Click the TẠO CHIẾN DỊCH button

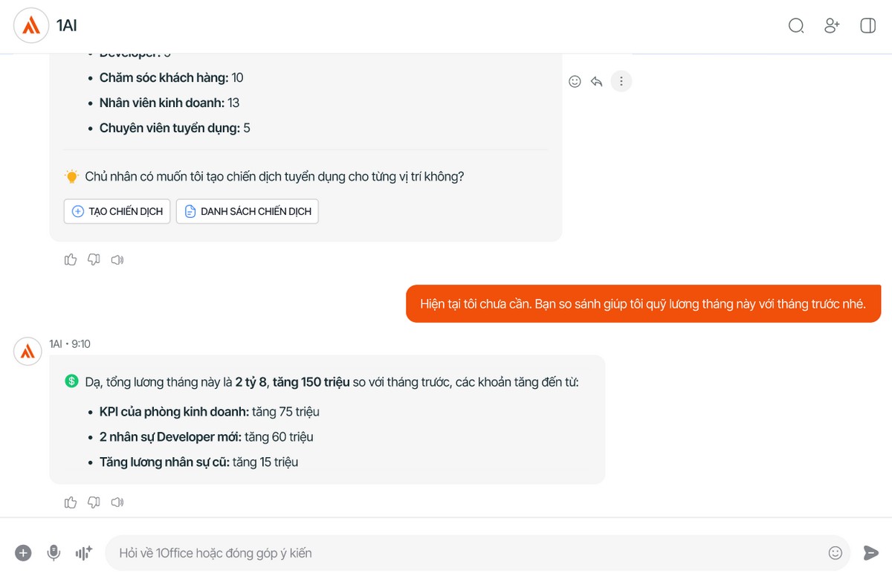117,211
